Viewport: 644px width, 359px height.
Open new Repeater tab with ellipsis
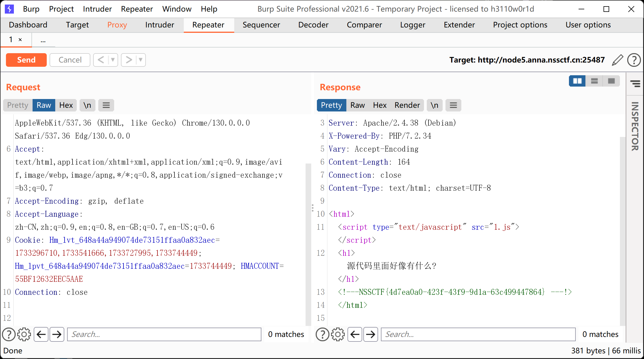(43, 40)
